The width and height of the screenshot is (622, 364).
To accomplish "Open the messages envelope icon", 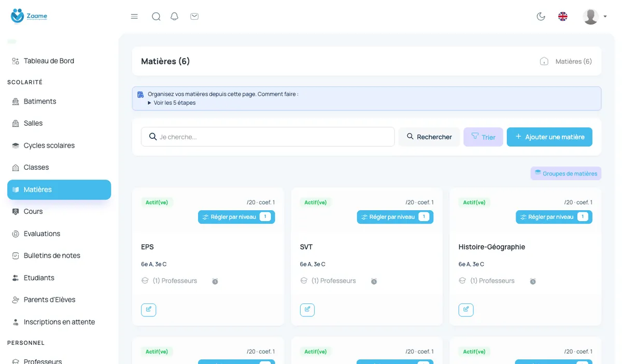I will 194,17.
